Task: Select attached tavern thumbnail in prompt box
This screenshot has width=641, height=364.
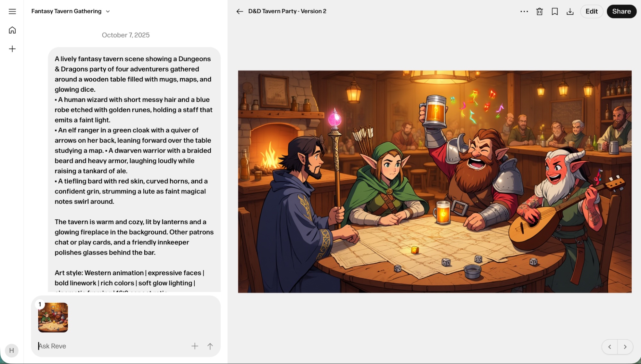Action: pos(53,317)
